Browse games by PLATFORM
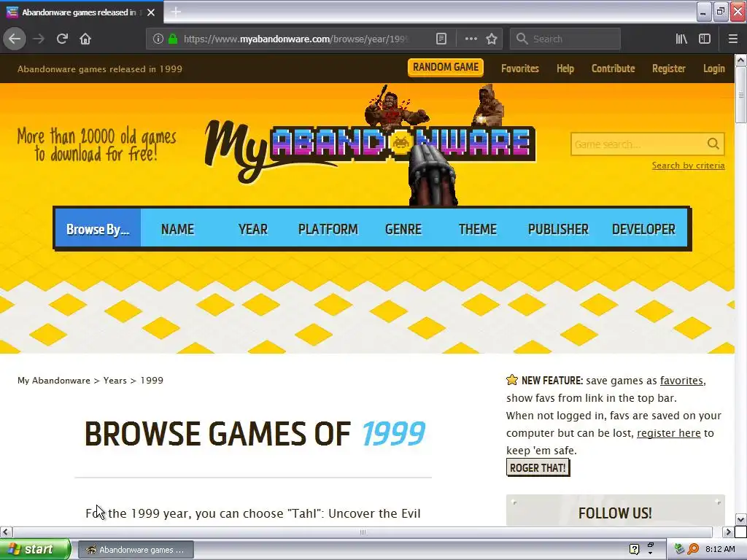Image resolution: width=747 pixels, height=560 pixels. (328, 229)
